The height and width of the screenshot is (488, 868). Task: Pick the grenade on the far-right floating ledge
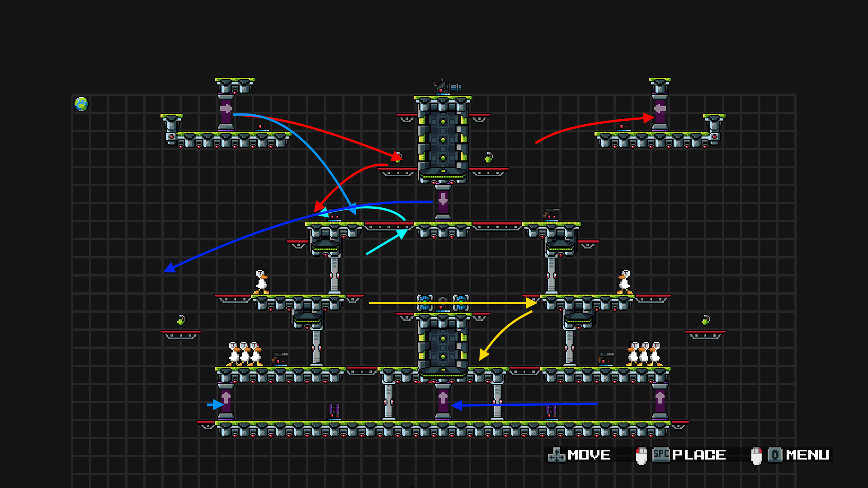point(705,320)
